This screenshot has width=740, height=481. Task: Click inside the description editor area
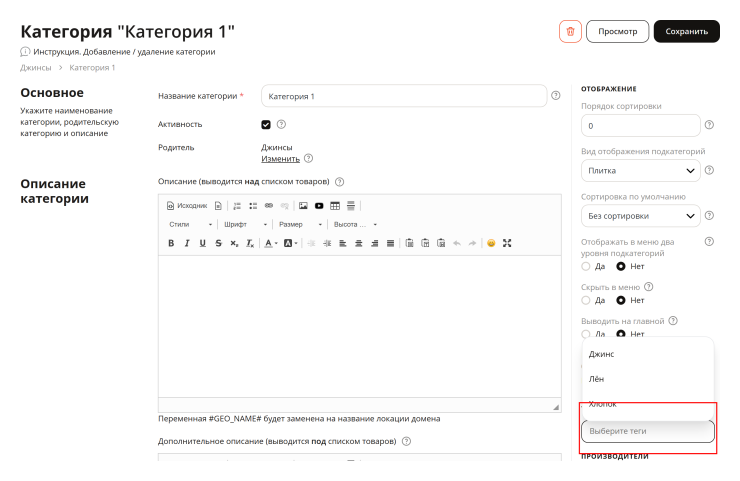click(x=360, y=326)
